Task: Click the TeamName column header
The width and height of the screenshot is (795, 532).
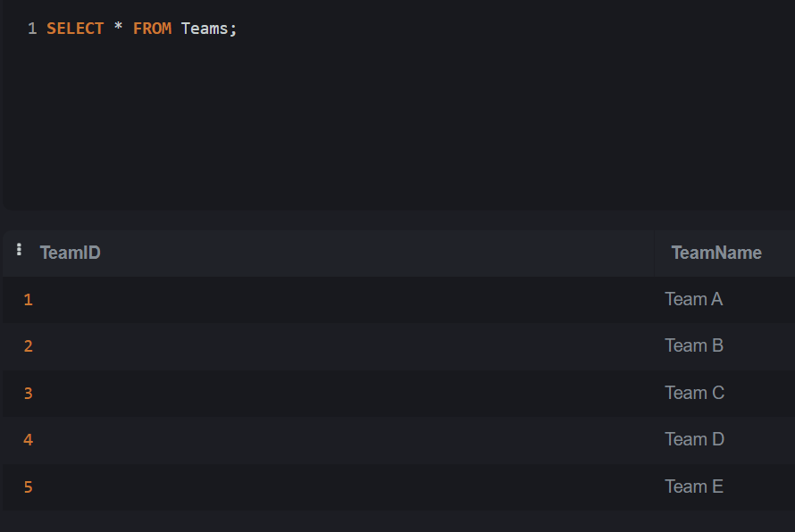Action: pyautogui.click(x=716, y=253)
